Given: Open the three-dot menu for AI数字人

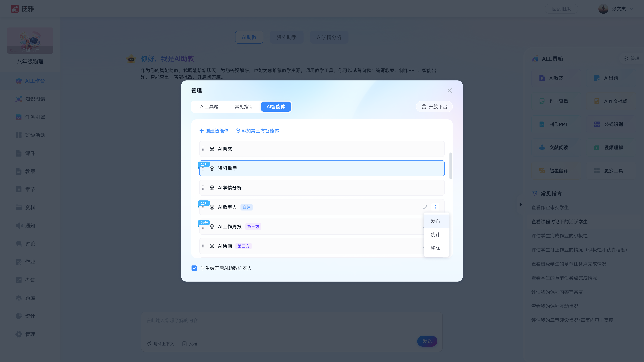Looking at the screenshot, I should pyautogui.click(x=435, y=207).
